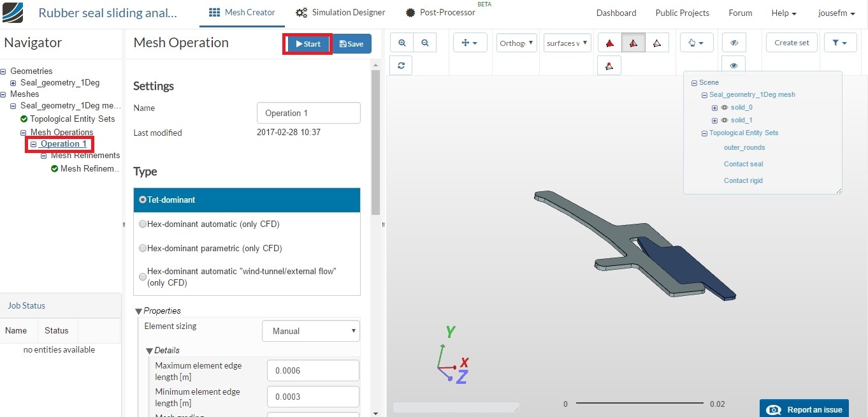
Task: Click the show all eye icon
Action: click(734, 65)
